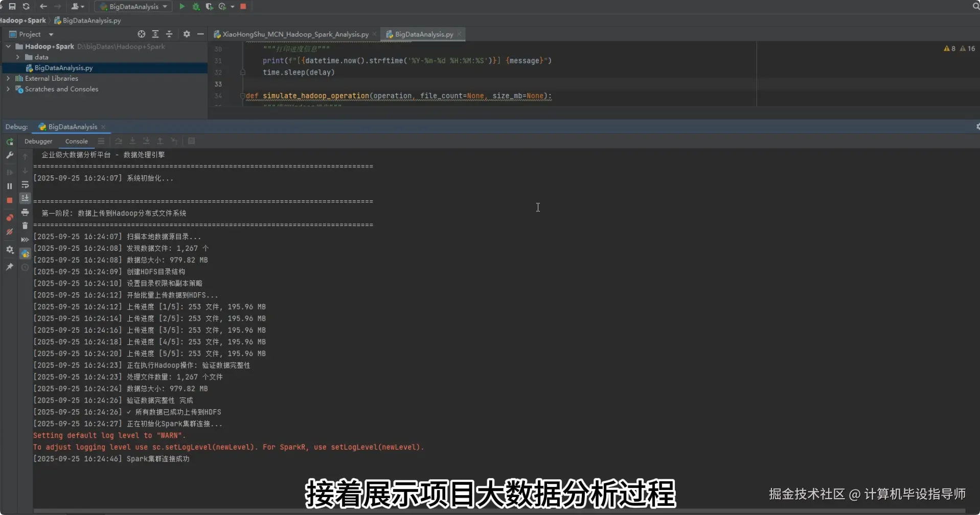Open Project panel options gear

[x=187, y=34]
